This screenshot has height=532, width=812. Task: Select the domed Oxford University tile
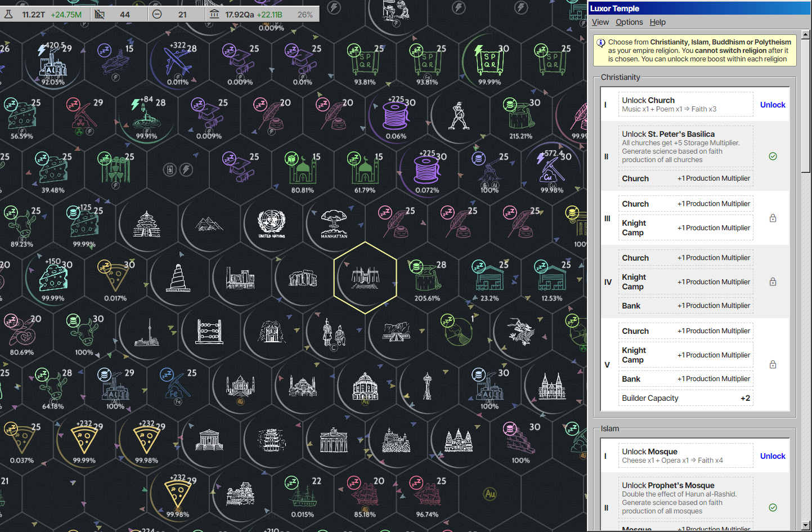click(x=365, y=386)
